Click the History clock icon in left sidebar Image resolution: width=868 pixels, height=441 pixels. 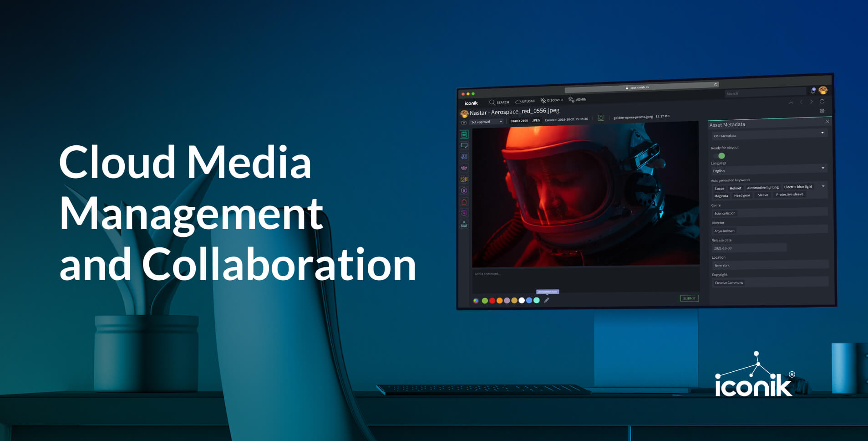(464, 212)
